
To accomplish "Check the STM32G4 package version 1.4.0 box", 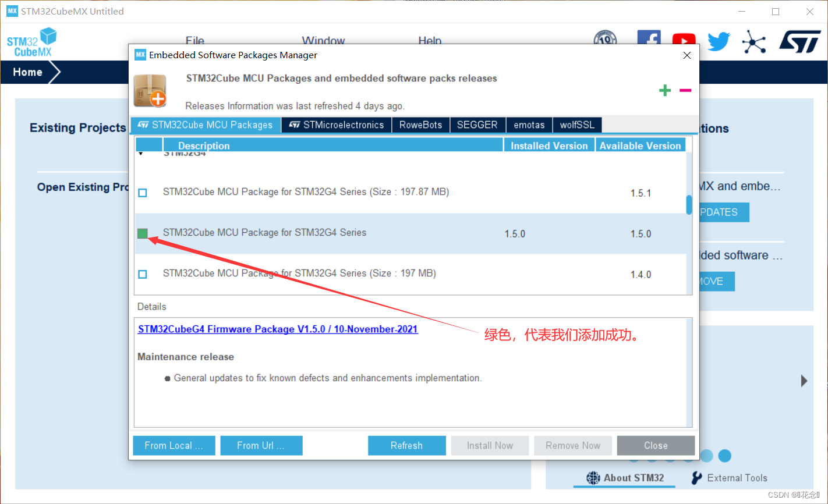I will pos(143,274).
